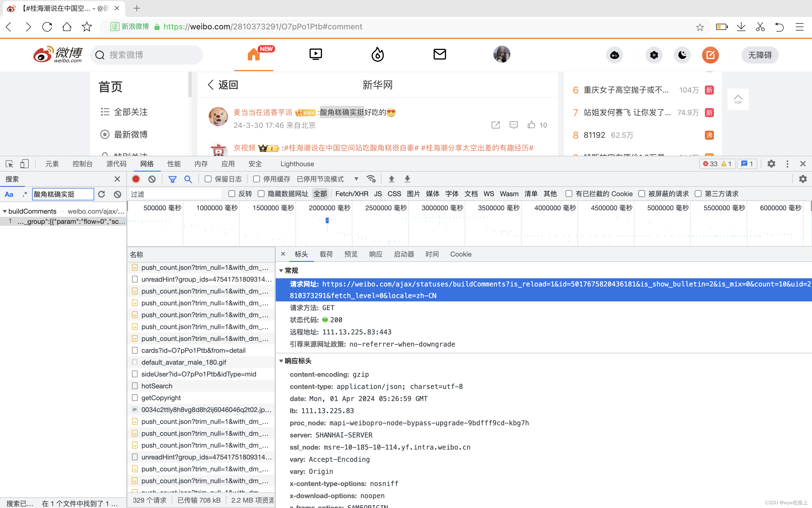The width and height of the screenshot is (812, 508).
Task: Filter requests by Fetch/XHR
Action: pos(352,194)
